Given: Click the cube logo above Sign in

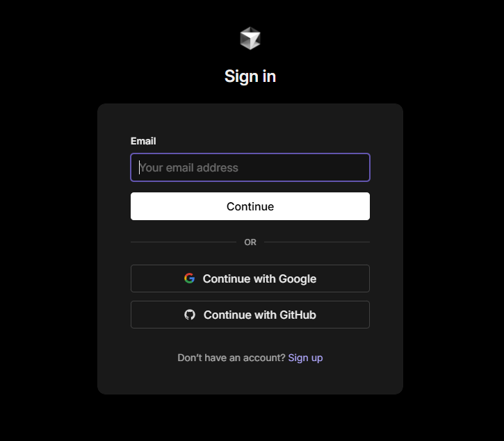Looking at the screenshot, I should coord(250,38).
